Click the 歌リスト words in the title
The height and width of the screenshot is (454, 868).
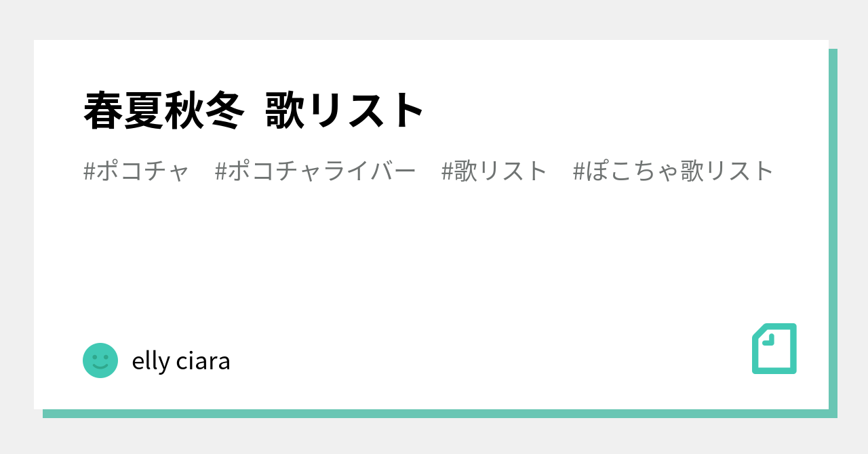click(345, 110)
